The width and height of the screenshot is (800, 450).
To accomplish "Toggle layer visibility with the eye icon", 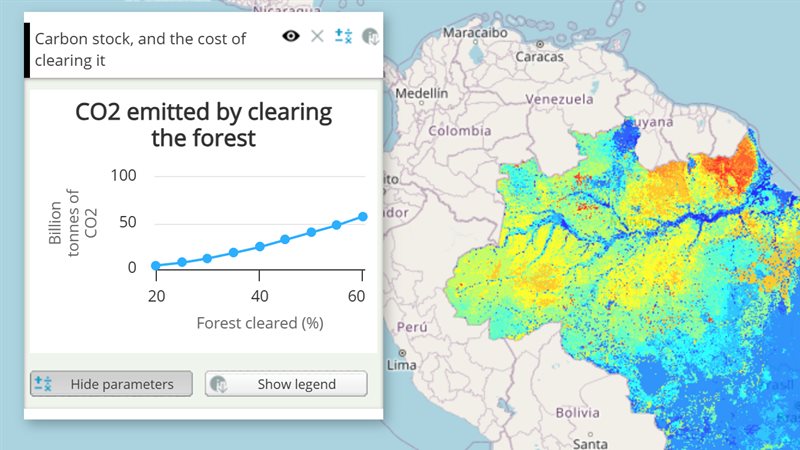I will coord(291,36).
